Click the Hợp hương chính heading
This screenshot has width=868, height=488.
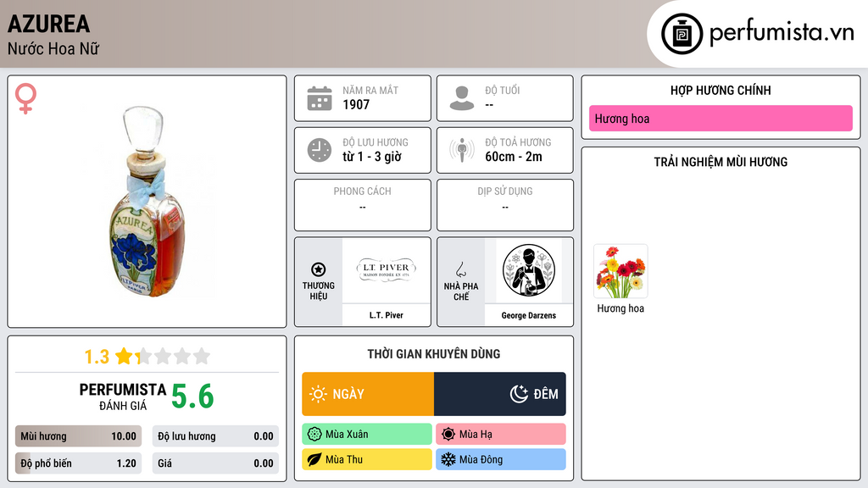(x=721, y=90)
